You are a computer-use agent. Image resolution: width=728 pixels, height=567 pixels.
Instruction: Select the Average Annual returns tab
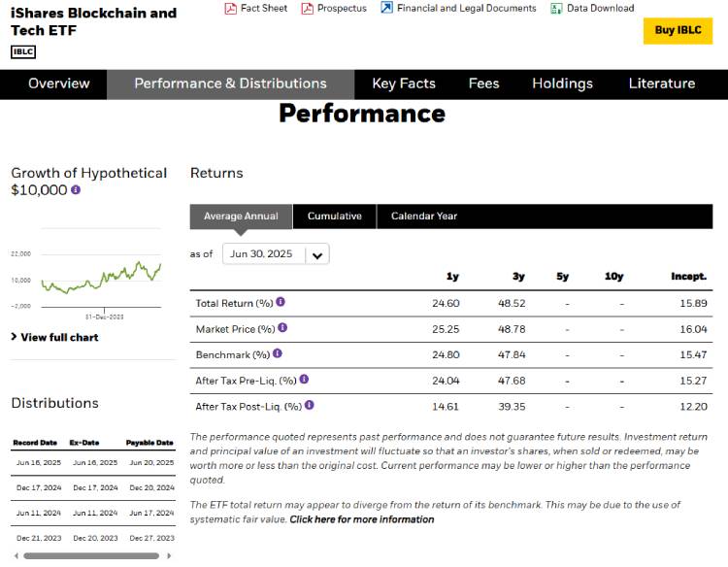point(241,217)
